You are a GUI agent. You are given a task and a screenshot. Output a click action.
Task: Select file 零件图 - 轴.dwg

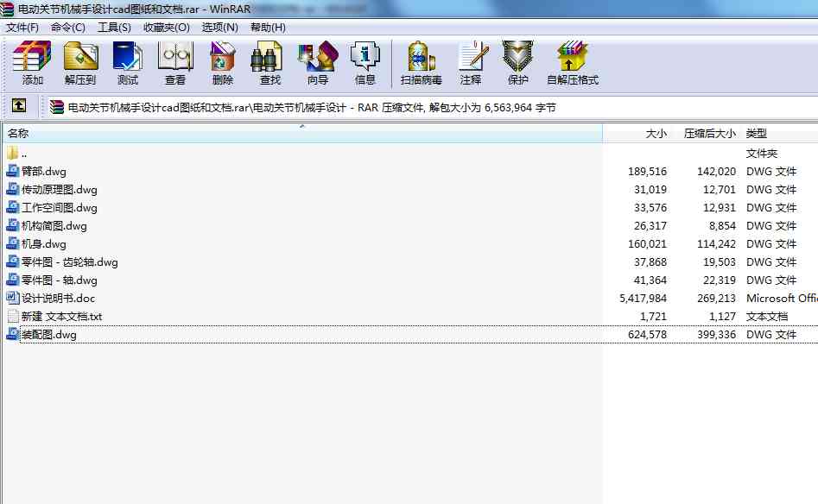(59, 280)
